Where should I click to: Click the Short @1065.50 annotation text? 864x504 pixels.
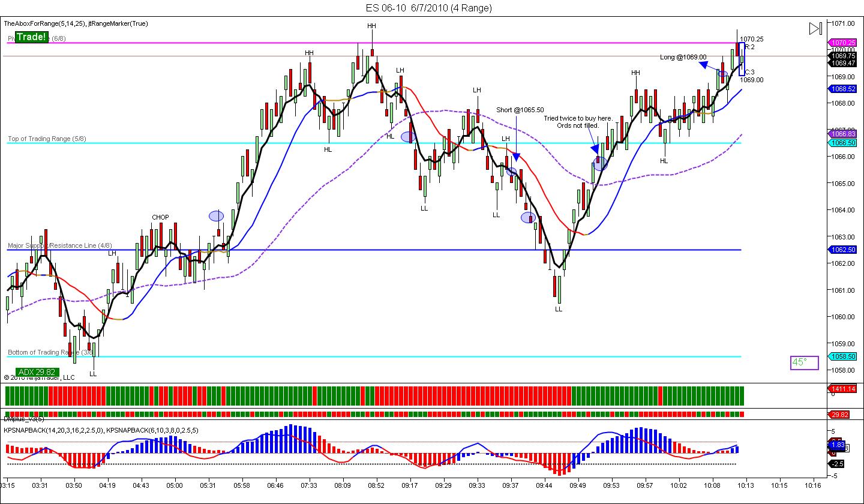(520, 110)
